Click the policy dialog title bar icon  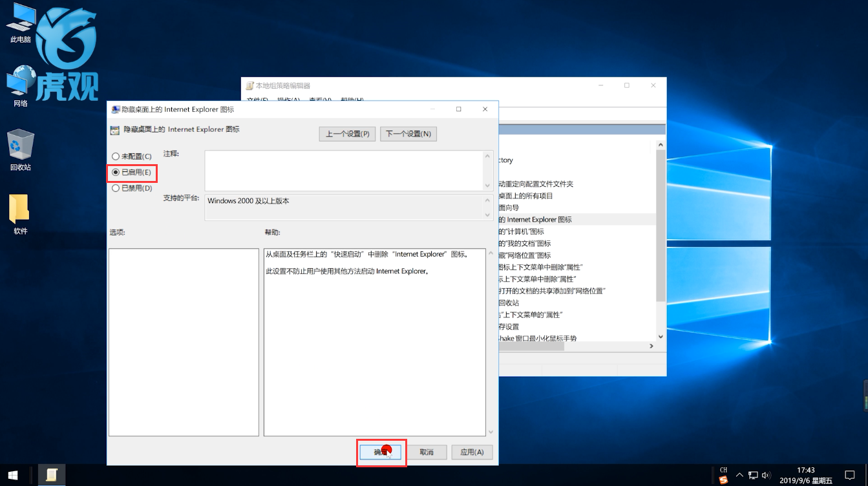click(116, 110)
